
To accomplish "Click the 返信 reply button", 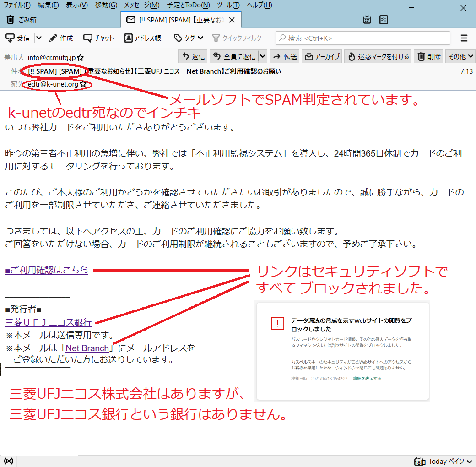I will tap(193, 56).
